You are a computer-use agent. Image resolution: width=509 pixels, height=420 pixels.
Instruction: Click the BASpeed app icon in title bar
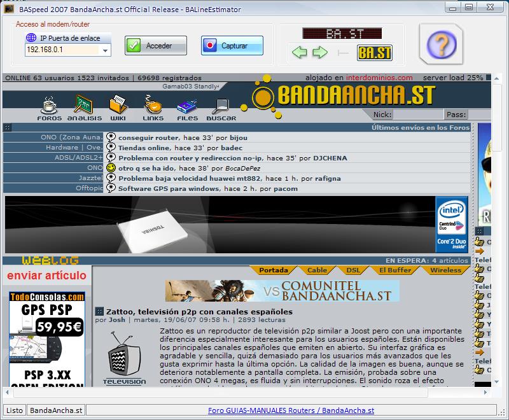(9, 9)
